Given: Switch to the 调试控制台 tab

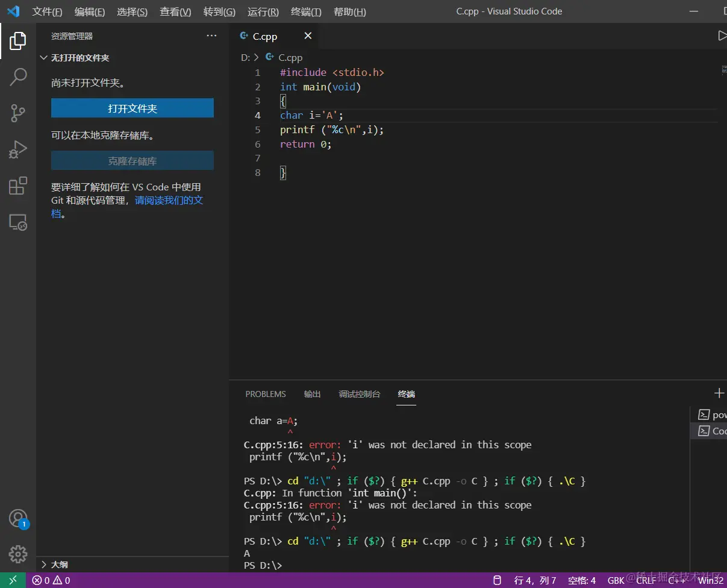Looking at the screenshot, I should [x=360, y=394].
